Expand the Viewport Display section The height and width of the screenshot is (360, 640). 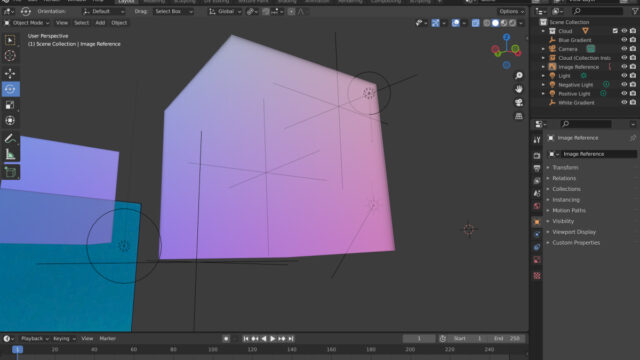tap(574, 232)
